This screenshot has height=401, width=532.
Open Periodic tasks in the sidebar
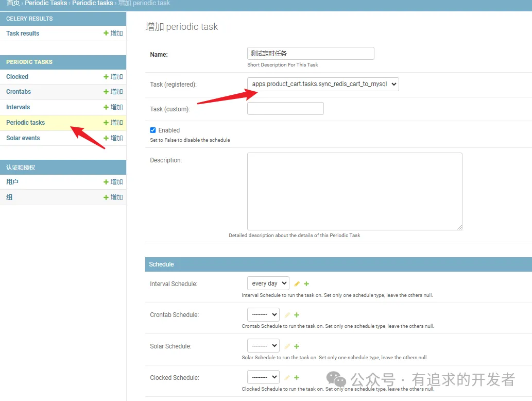[x=26, y=123]
